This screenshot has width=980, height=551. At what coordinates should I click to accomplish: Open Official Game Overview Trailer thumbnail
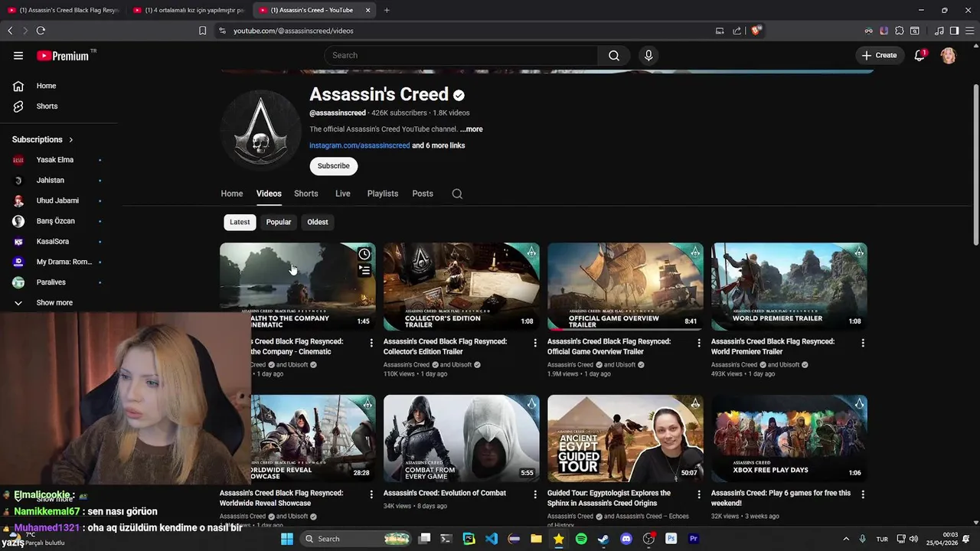point(626,286)
